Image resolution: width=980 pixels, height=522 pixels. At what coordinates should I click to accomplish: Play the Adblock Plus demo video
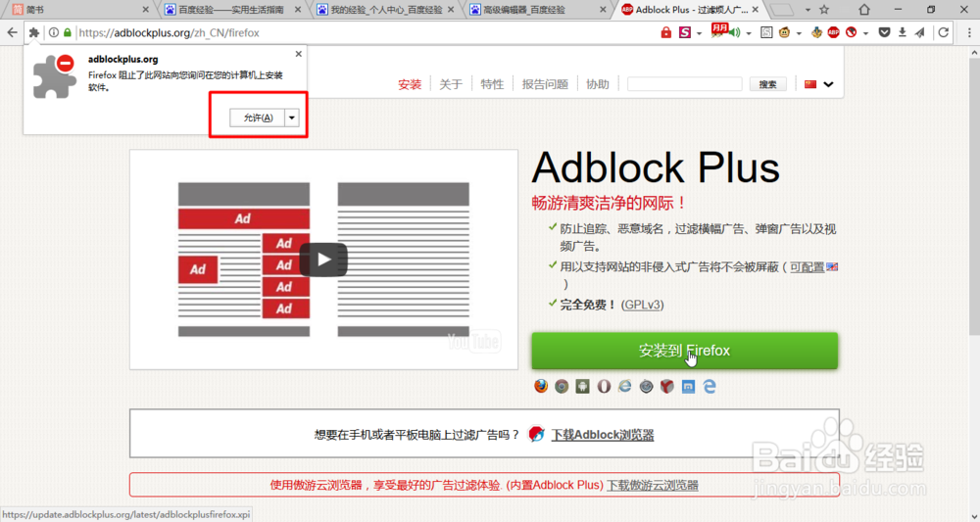click(323, 260)
